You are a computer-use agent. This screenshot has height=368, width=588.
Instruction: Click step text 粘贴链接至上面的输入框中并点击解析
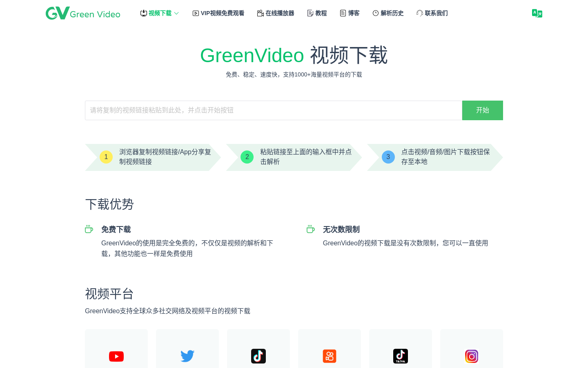point(306,157)
